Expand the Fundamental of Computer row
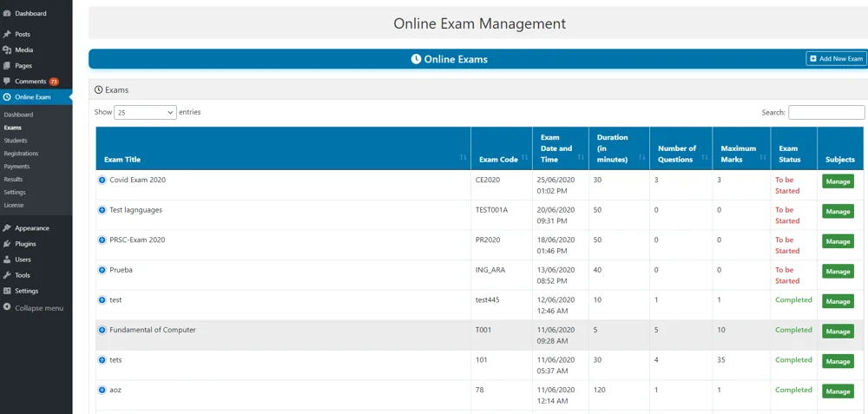868x414 pixels. (x=102, y=330)
